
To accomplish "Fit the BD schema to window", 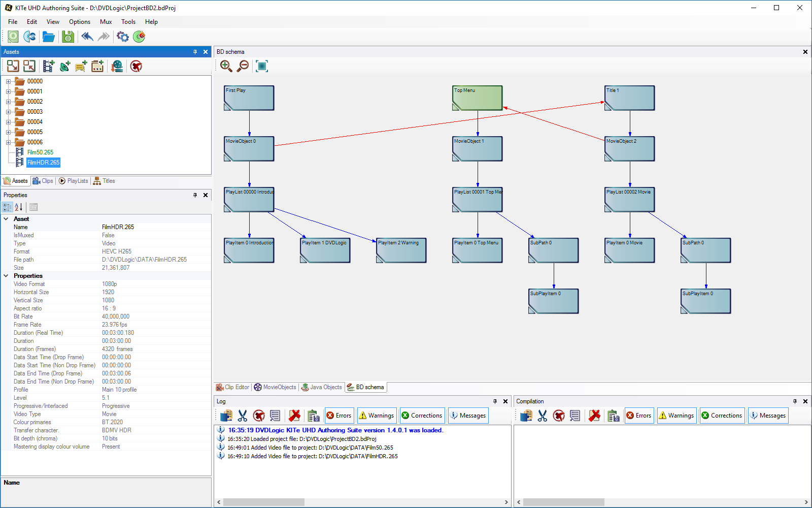I will tap(262, 66).
